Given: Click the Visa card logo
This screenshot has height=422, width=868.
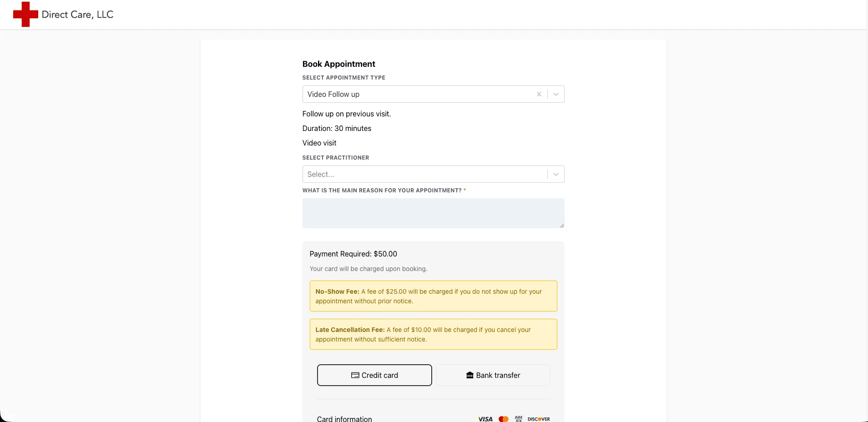Looking at the screenshot, I should (x=485, y=419).
